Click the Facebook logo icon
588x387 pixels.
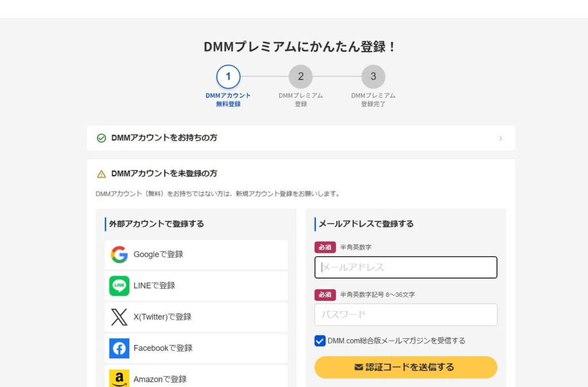[119, 348]
